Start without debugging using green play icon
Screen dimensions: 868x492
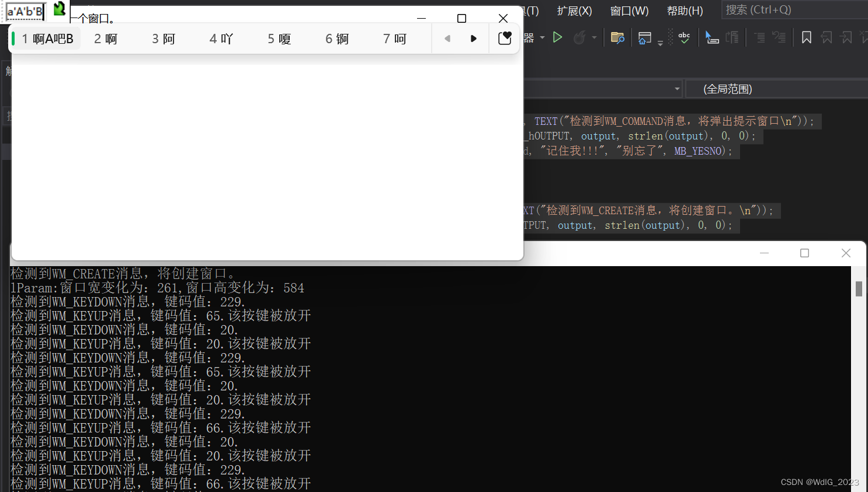557,38
